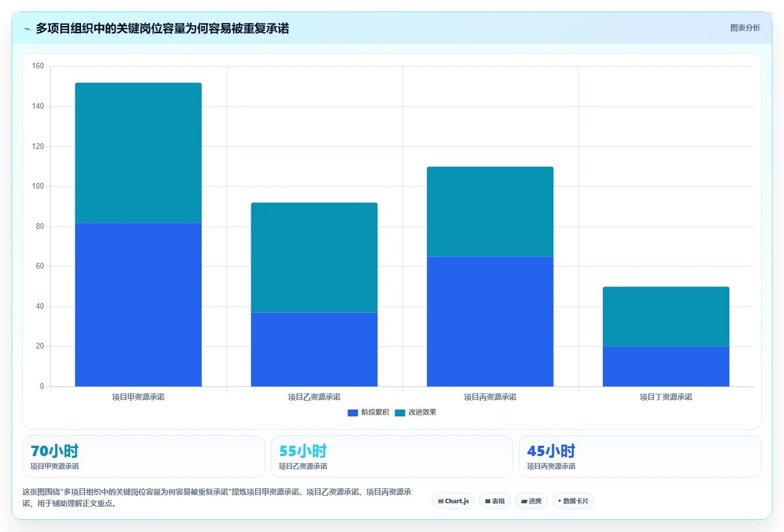Click the lightning icon beside the chart title

(27, 29)
